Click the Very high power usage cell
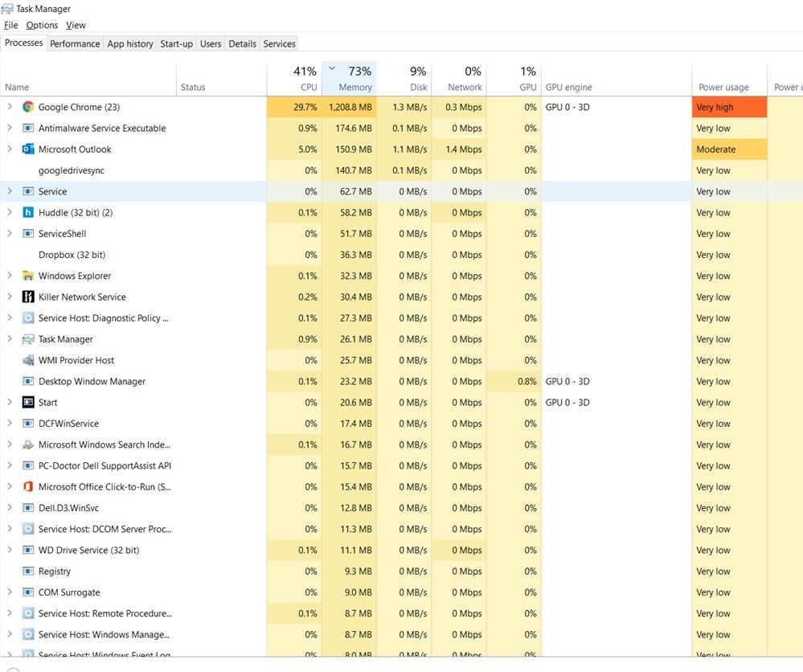This screenshot has width=803, height=672. click(729, 107)
